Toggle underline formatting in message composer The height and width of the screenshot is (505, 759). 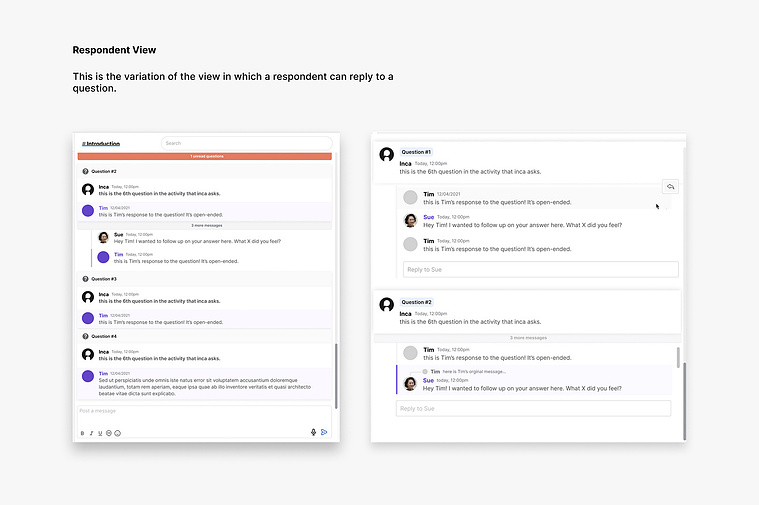pos(100,433)
